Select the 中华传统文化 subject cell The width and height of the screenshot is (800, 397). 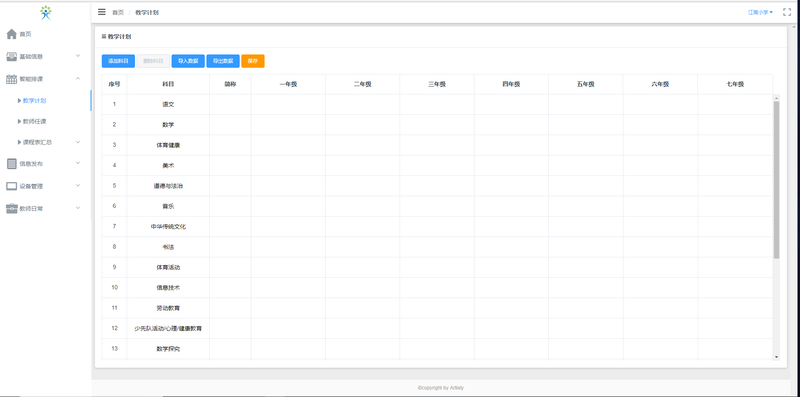tap(168, 227)
